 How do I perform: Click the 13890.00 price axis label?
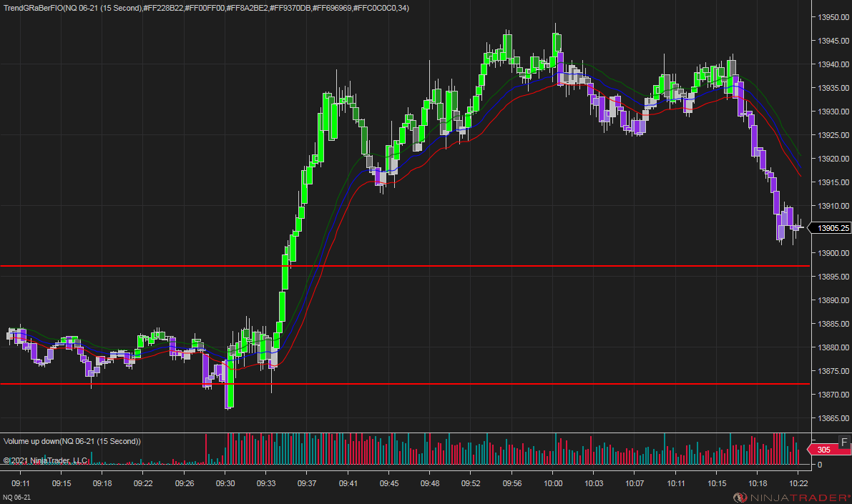[833, 300]
